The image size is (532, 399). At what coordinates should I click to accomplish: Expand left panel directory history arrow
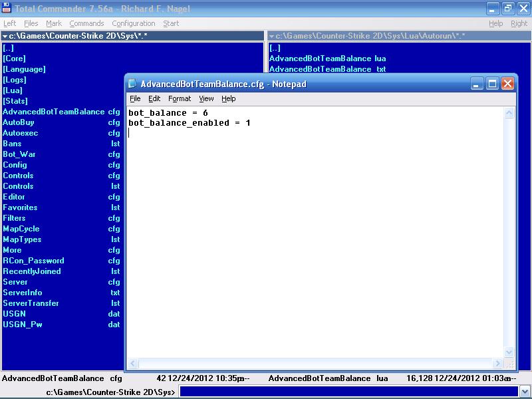coord(5,36)
